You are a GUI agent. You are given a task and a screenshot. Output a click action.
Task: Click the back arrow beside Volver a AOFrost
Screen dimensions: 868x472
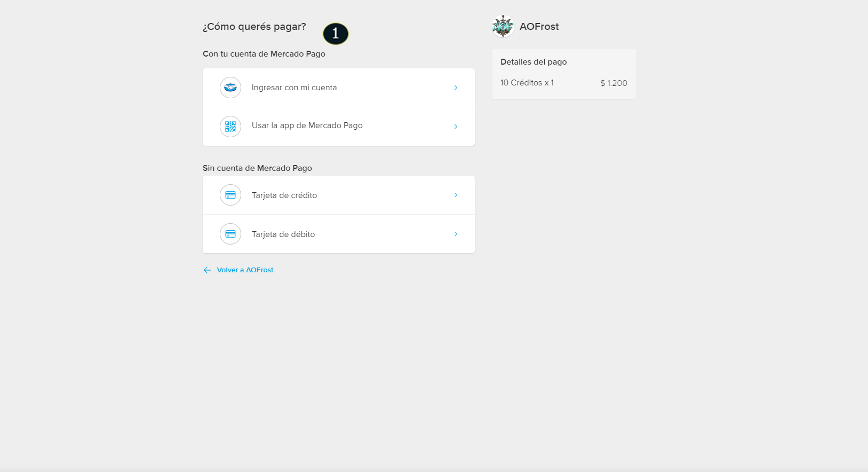coord(207,270)
